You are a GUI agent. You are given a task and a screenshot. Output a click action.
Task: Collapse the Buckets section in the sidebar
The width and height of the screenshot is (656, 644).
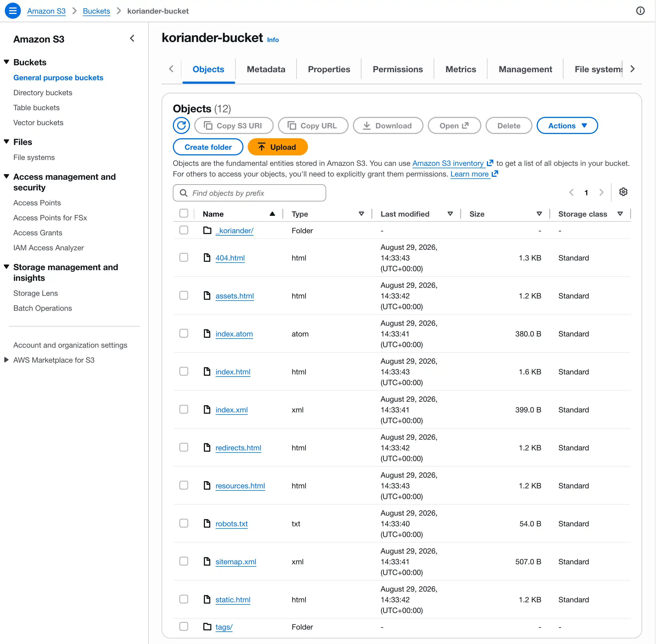click(x=6, y=62)
